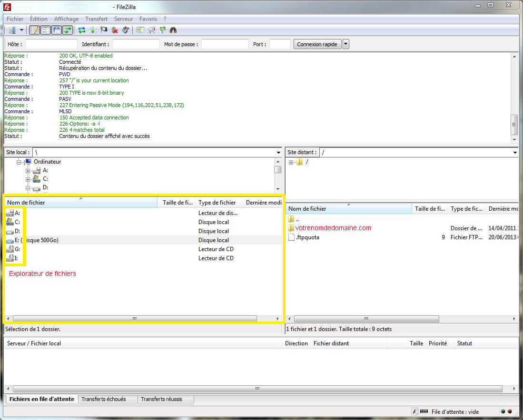
Task: Click the colored-rows list toolbar icon
Action: coord(140,30)
